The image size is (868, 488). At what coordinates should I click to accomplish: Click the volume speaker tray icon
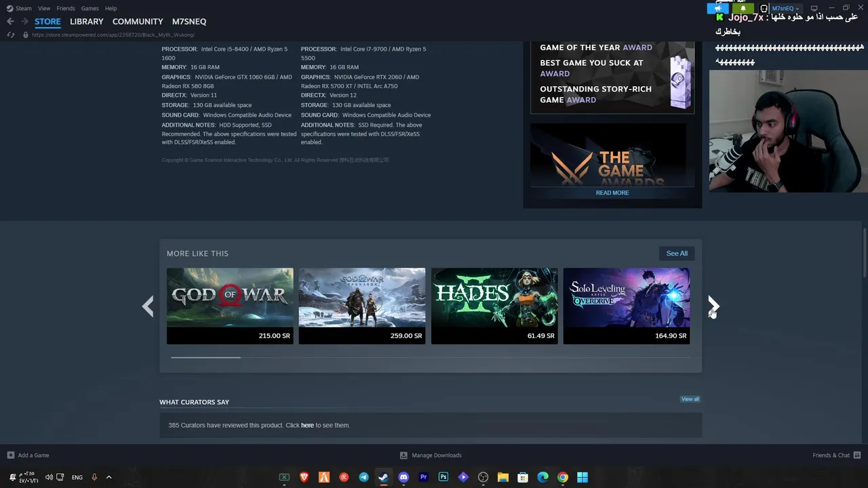[x=49, y=477]
